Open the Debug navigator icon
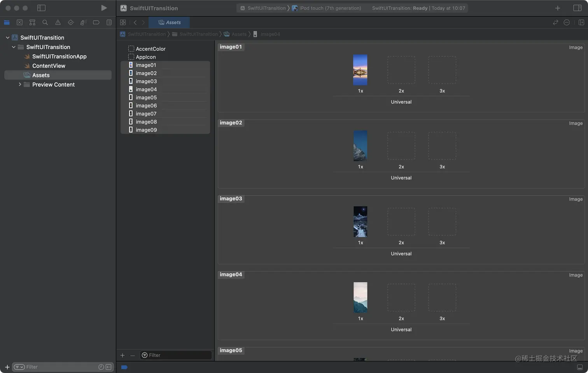This screenshot has height=373, width=588. [83, 23]
